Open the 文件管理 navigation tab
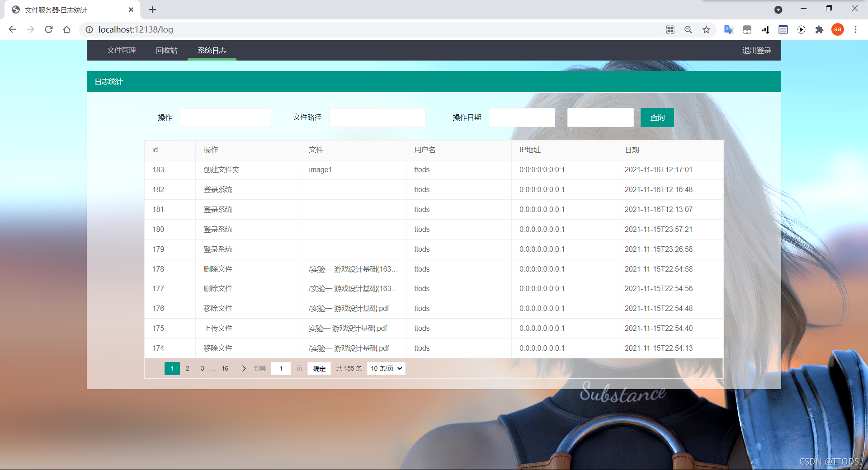This screenshot has height=470, width=868. (x=121, y=50)
